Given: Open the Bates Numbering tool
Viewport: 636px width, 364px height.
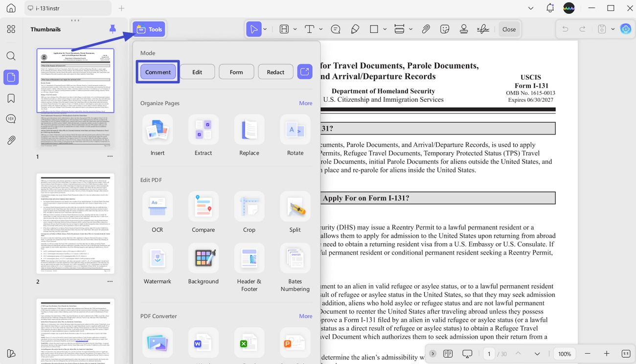Looking at the screenshot, I should 295,268.
